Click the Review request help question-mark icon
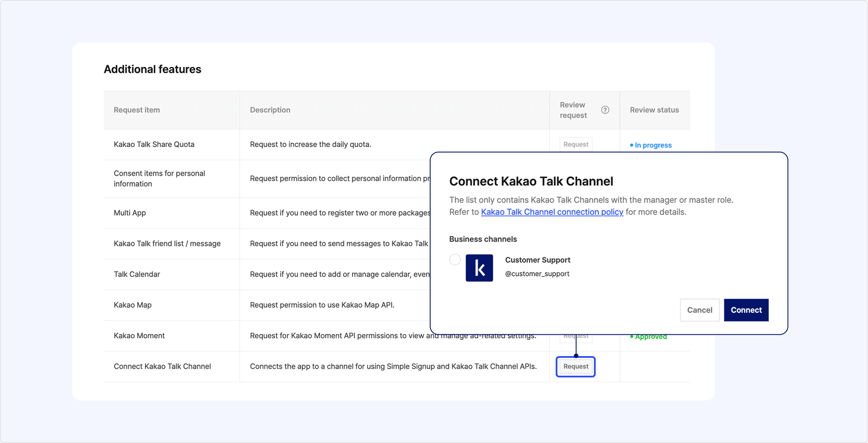 coord(605,110)
